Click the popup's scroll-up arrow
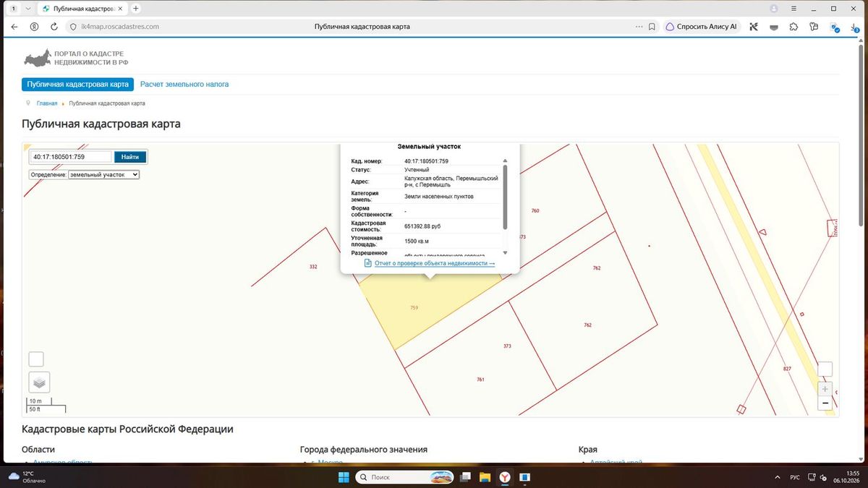The image size is (868, 488). pyautogui.click(x=505, y=160)
